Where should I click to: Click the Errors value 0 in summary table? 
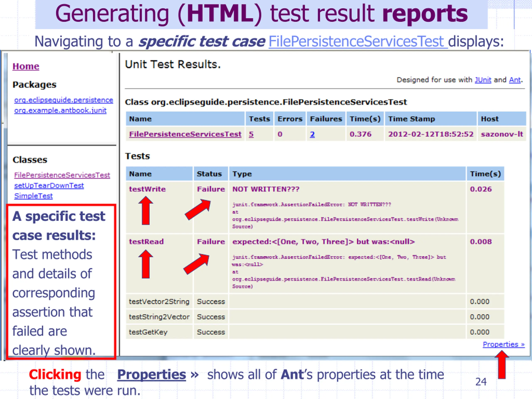280,134
